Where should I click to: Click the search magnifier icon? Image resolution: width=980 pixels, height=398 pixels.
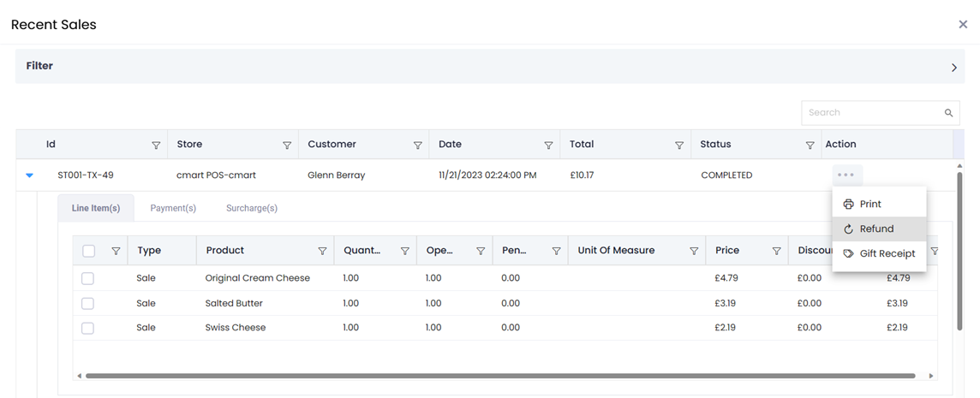[x=948, y=113]
